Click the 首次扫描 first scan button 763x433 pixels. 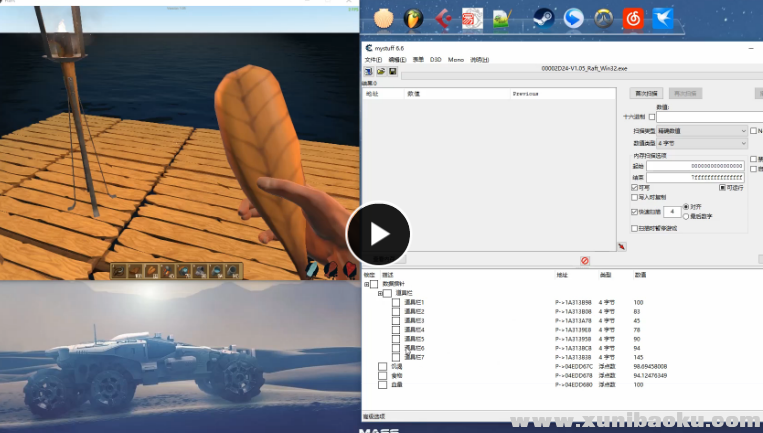[x=647, y=93]
